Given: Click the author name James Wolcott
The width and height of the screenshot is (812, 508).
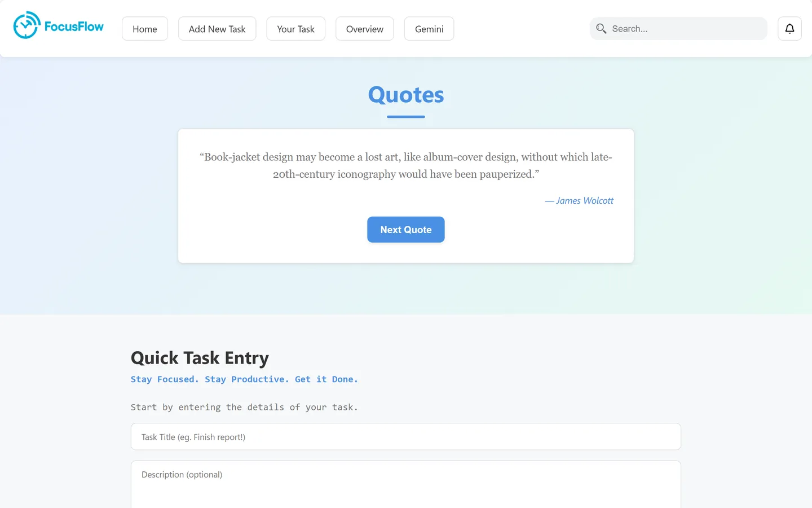Looking at the screenshot, I should 584,201.
